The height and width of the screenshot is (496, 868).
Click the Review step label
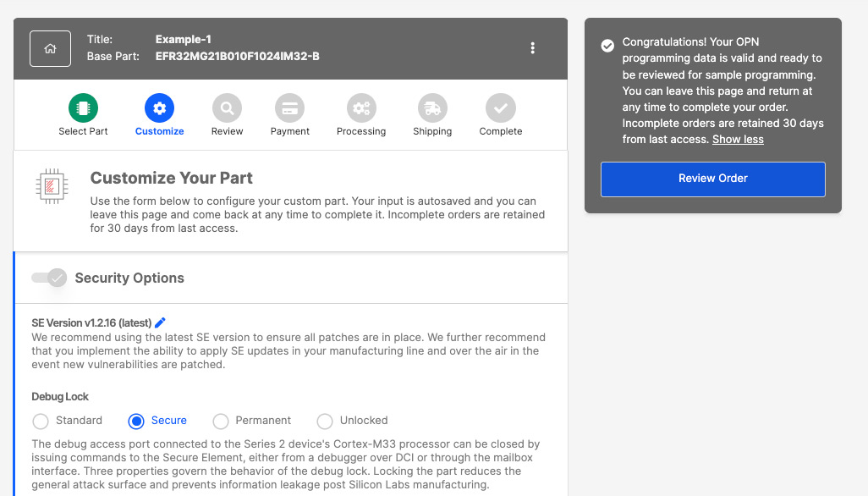point(227,131)
